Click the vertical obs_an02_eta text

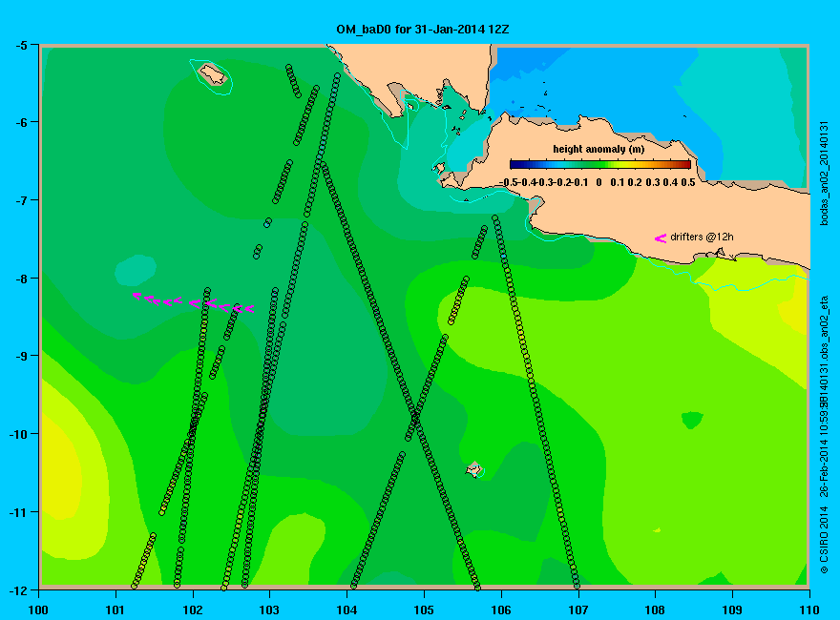click(x=825, y=329)
